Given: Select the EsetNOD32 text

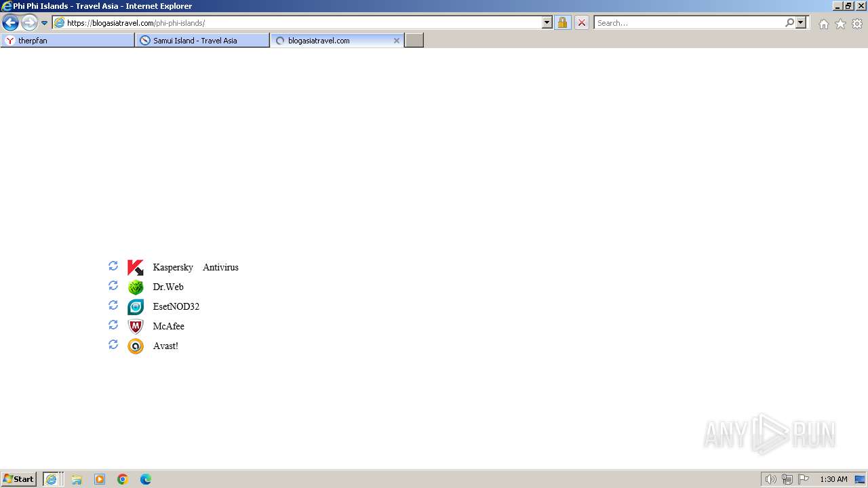Looking at the screenshot, I should pos(176,307).
